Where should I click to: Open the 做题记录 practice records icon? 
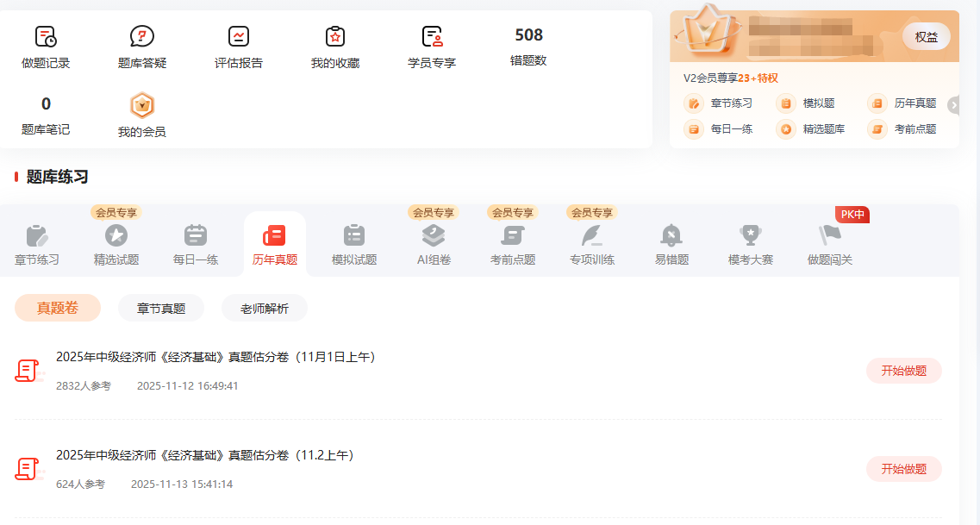(46, 37)
